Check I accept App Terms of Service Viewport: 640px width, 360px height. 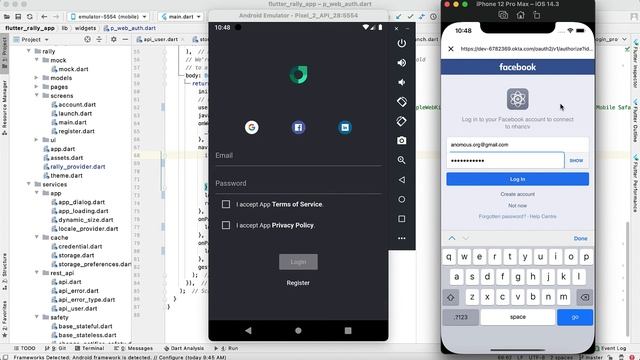(x=226, y=204)
